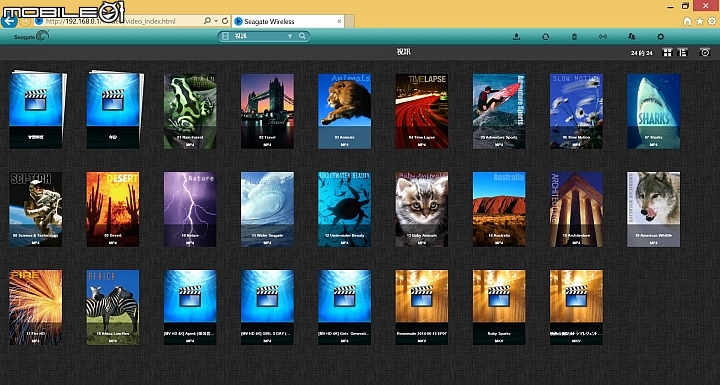Open the users icon in Seagate toolbar
The height and width of the screenshot is (385, 720).
tap(632, 36)
